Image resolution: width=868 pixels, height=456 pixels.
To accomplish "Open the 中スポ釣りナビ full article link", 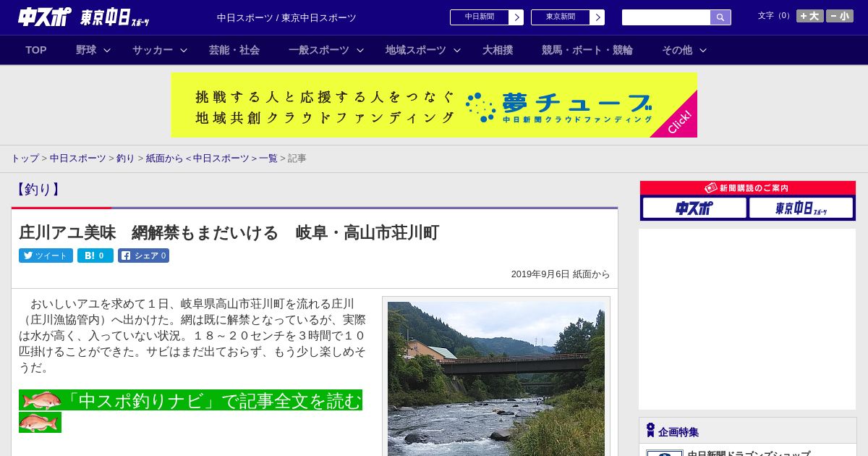I will coord(190,400).
